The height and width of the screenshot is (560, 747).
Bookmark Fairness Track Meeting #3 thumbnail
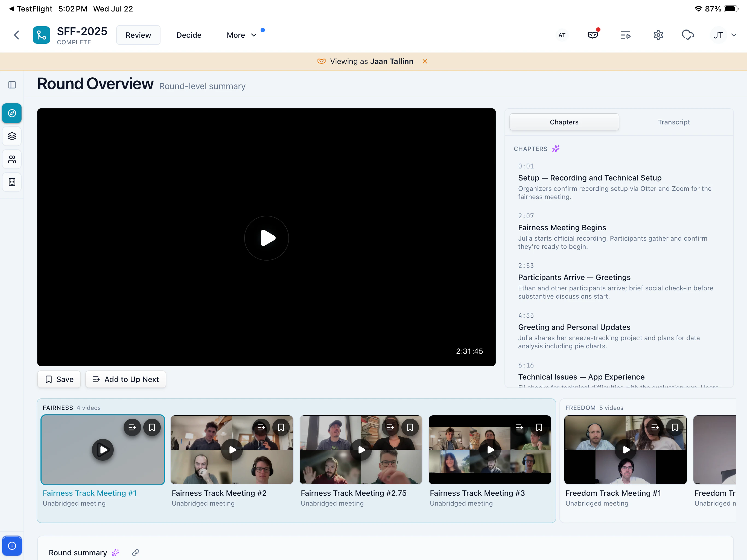539,427
